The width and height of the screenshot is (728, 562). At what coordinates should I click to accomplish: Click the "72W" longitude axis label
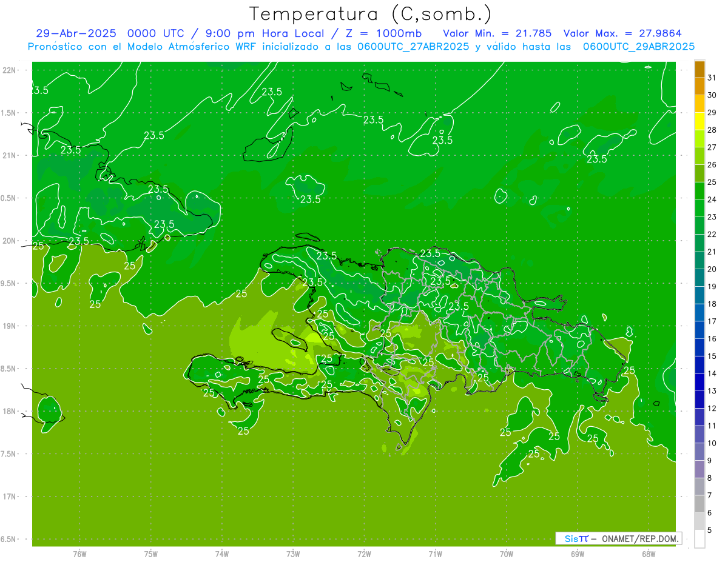[364, 554]
